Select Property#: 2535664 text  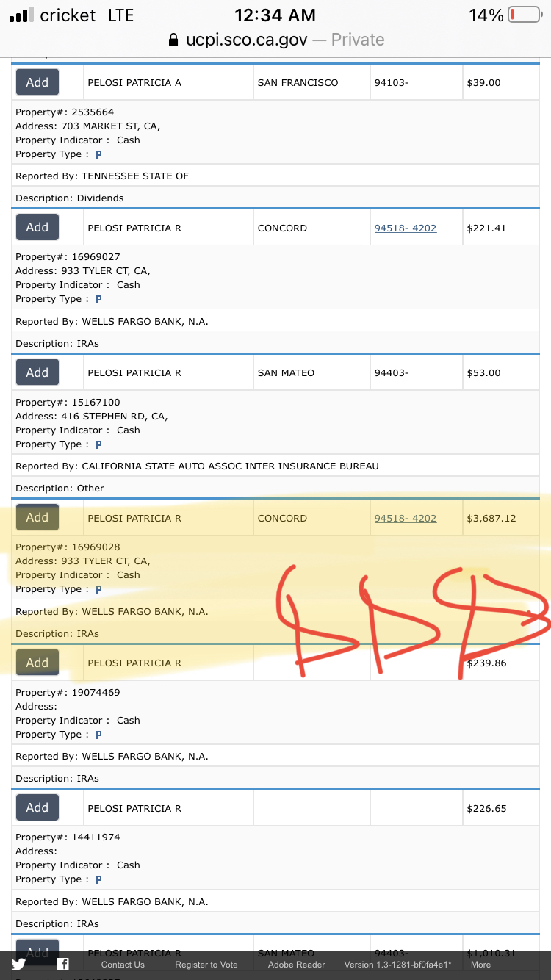(x=65, y=112)
